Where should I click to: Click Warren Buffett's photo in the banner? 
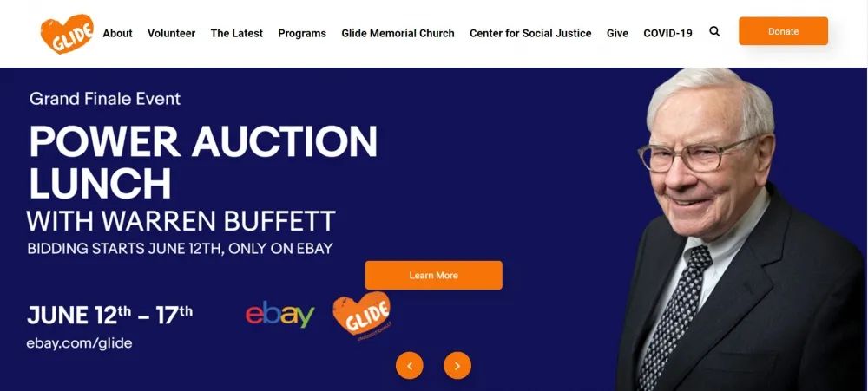740,230
